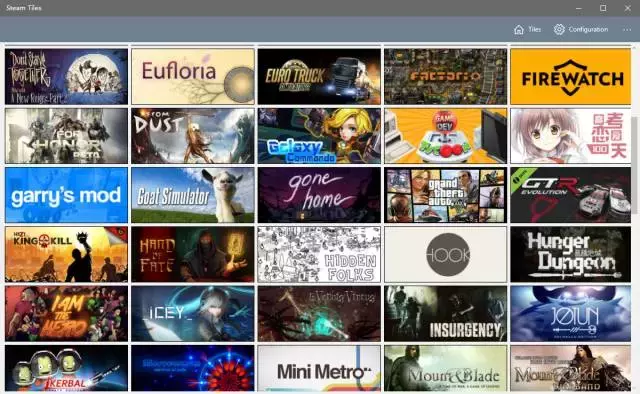Open the Configuration gear icon
This screenshot has width=640, height=394.
(559, 29)
